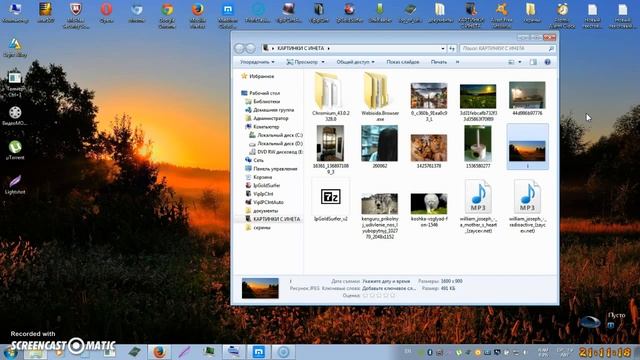Open the Windows Start button
The width and height of the screenshot is (640, 360).
tap(9, 353)
